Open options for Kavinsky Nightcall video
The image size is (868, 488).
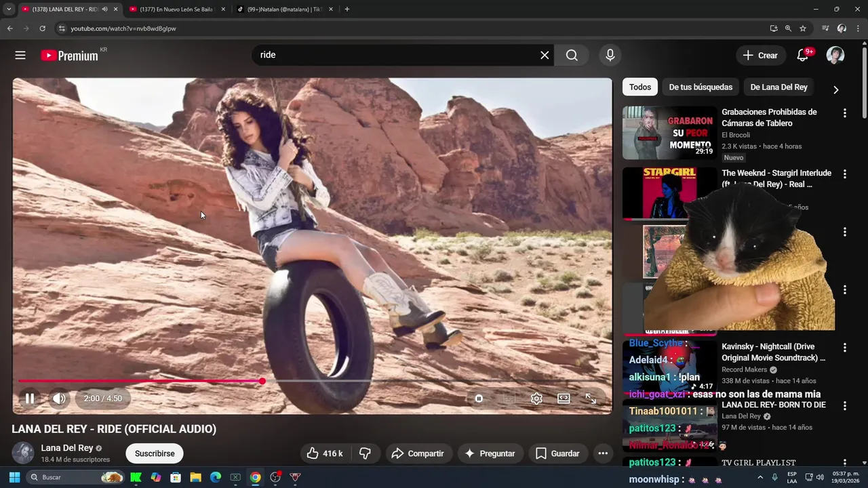tap(844, 348)
